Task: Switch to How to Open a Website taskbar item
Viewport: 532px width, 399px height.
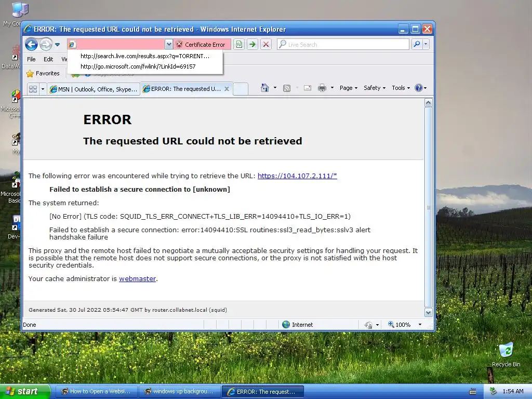Action: click(96, 392)
